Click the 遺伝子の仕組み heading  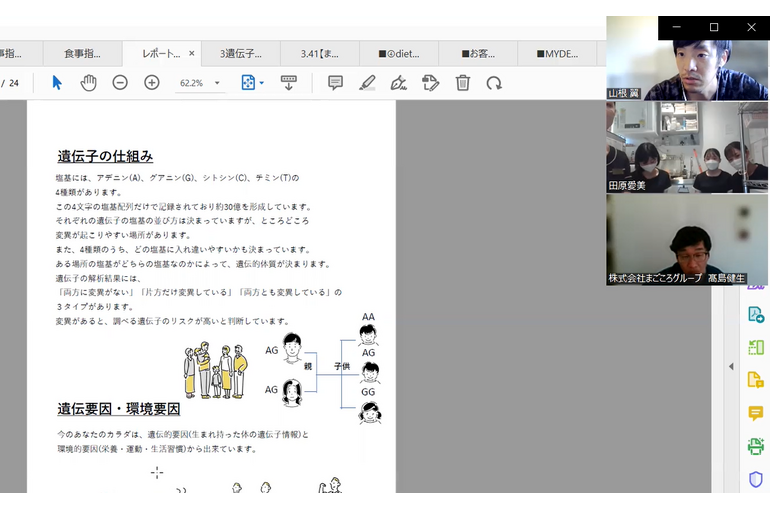pos(105,156)
